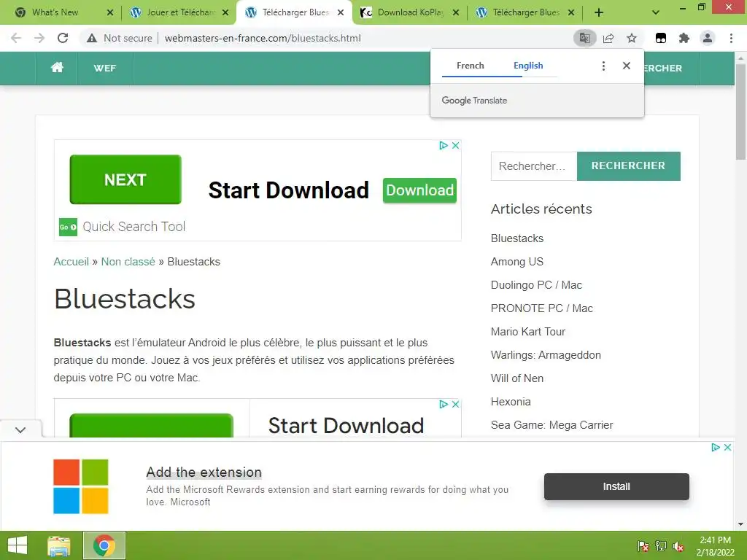Viewport: 747px width, 560px height.
Task: Click the RECHERCHER search button
Action: (628, 166)
